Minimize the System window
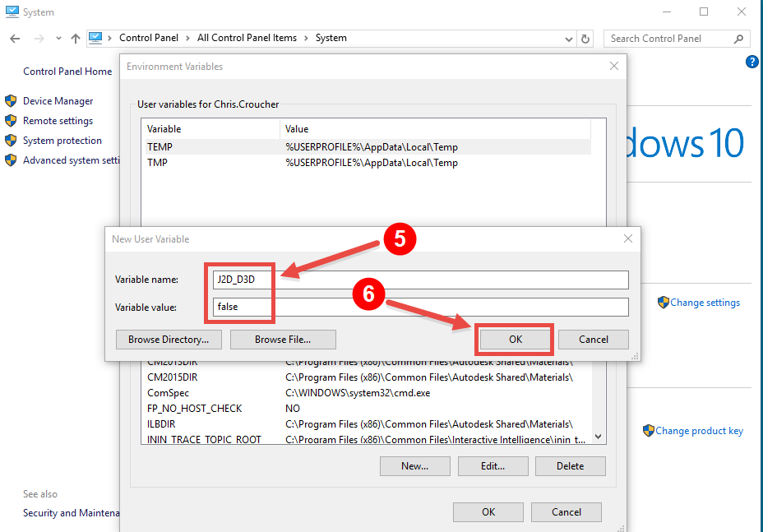 (x=667, y=12)
